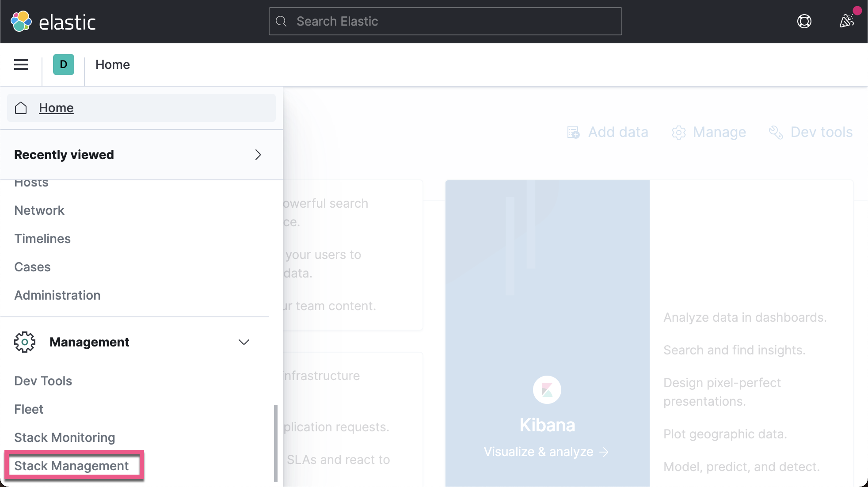Toggle the hamburger navigation menu
868x487 pixels.
coord(21,65)
